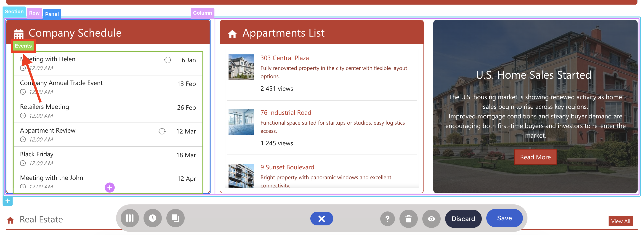The height and width of the screenshot is (235, 644).
Task: Open the history clock icon in toolbar
Action: coord(152,218)
